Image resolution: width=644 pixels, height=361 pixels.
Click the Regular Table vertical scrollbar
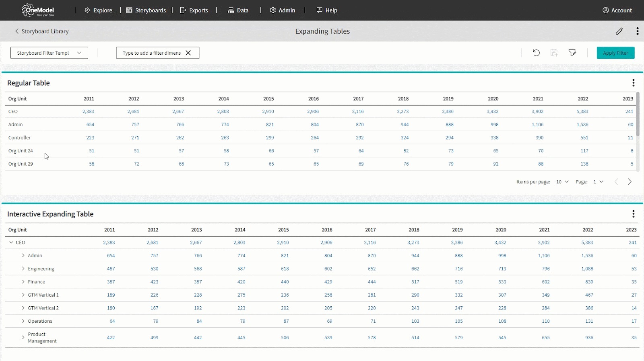[638, 115]
